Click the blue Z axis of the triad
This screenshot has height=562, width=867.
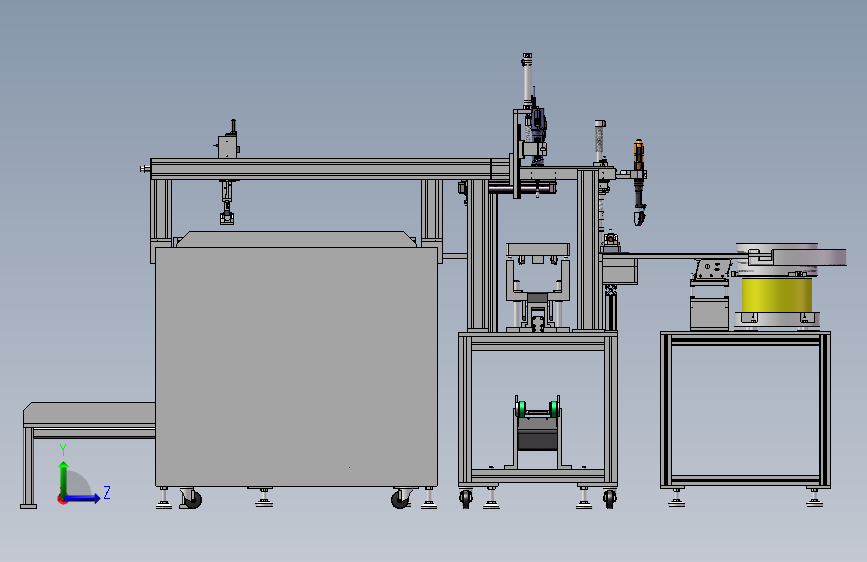click(x=82, y=498)
